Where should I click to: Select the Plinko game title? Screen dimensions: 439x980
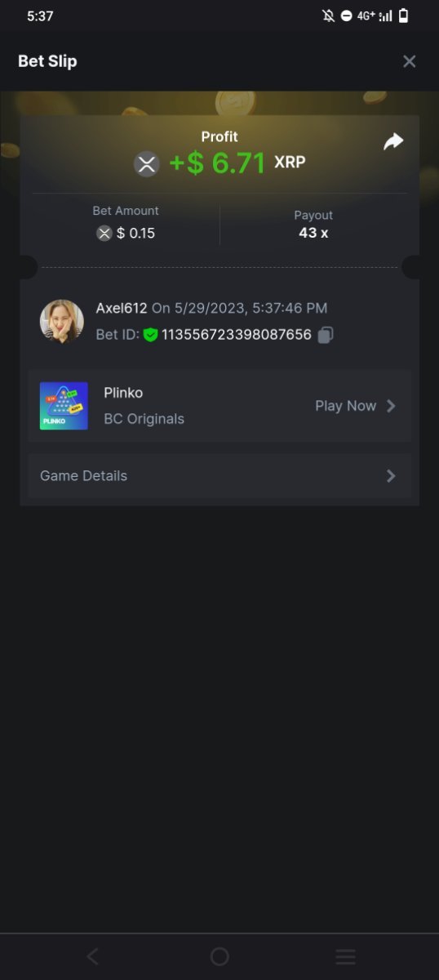123,393
